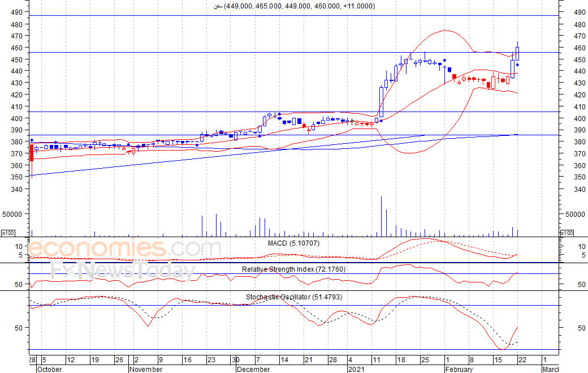Click the November month label on time axis
The height and width of the screenshot is (373, 588).
coord(146,369)
